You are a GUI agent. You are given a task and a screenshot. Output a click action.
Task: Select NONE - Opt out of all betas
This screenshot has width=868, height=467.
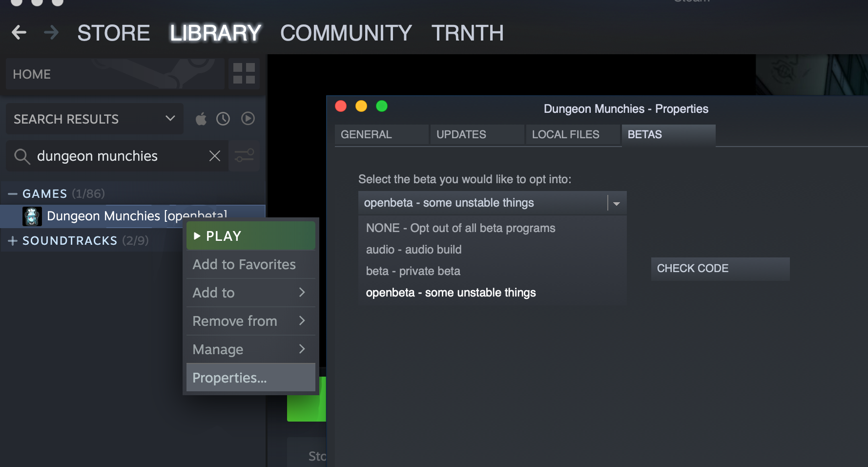460,228
